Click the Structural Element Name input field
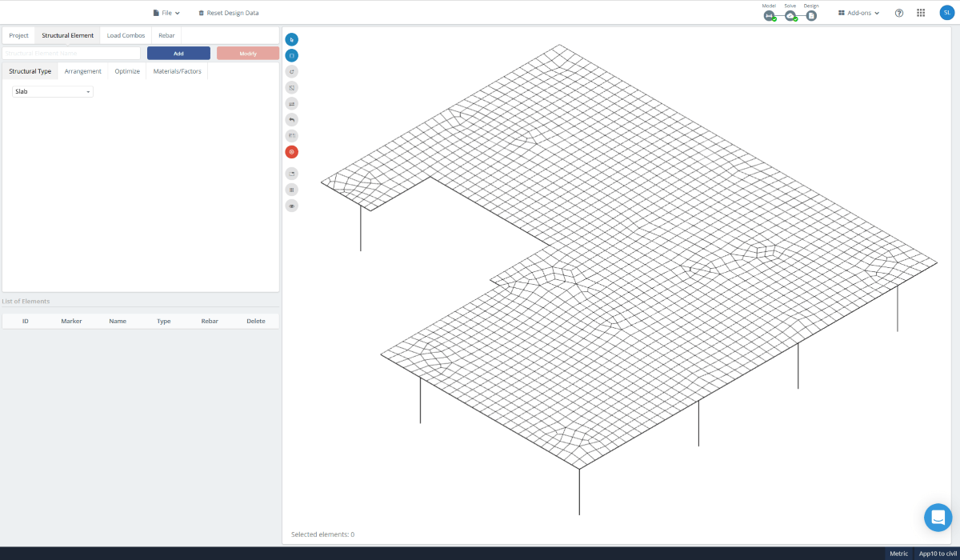 point(72,53)
